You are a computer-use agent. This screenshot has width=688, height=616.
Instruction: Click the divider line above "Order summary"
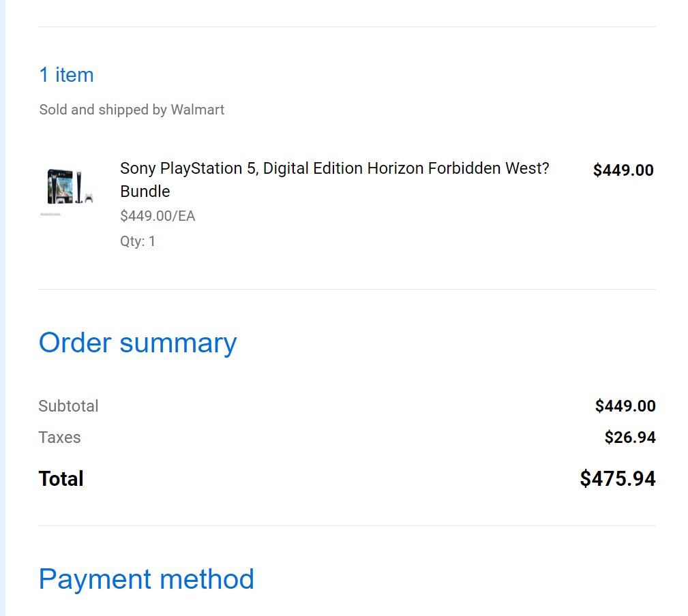click(x=346, y=289)
